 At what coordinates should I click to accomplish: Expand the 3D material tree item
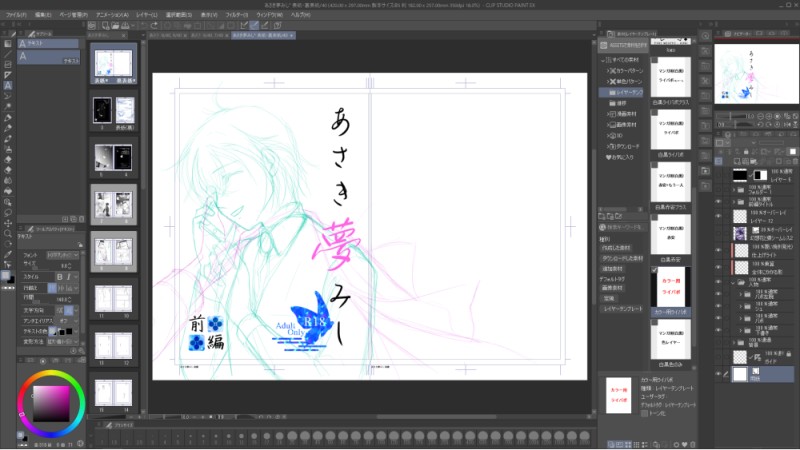[x=608, y=136]
